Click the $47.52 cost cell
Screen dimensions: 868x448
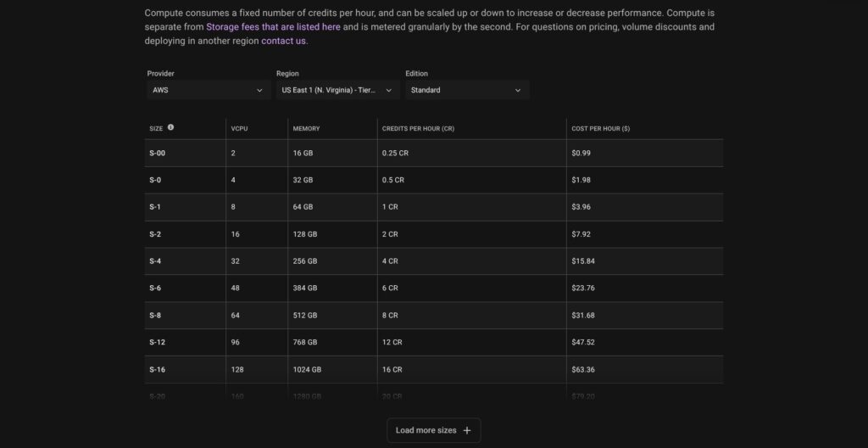coord(644,342)
